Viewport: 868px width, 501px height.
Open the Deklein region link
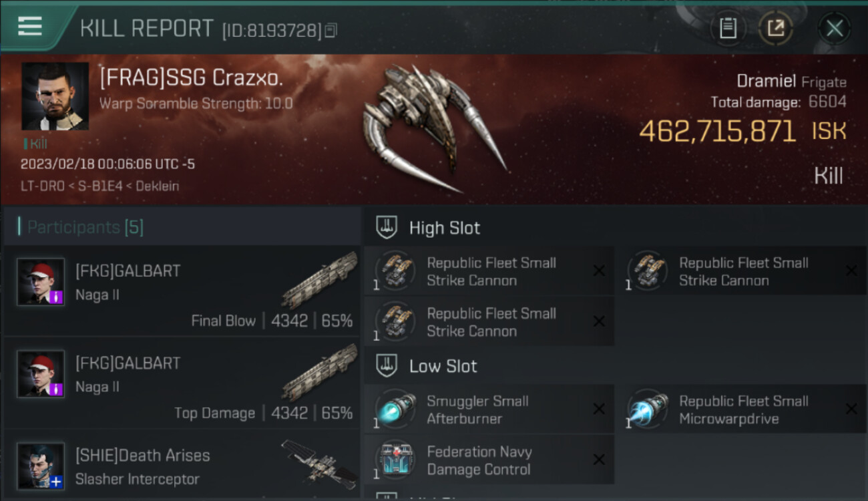(x=158, y=186)
